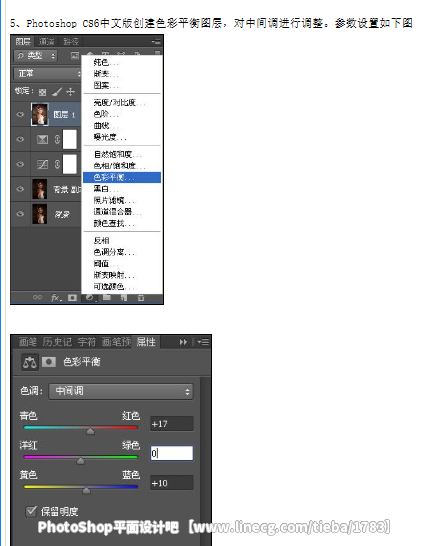The image size is (446, 546).
Task: Switch to the 字符 tab
Action: (x=86, y=342)
